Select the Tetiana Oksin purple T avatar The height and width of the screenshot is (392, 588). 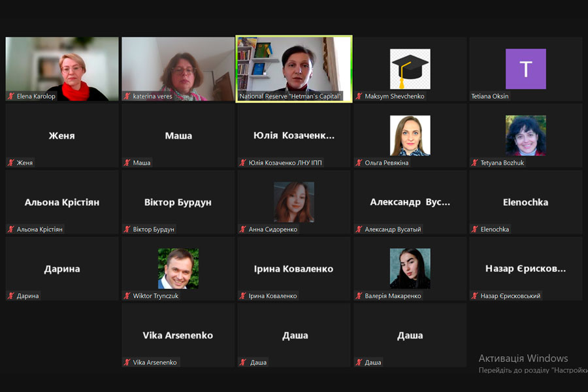tap(526, 69)
